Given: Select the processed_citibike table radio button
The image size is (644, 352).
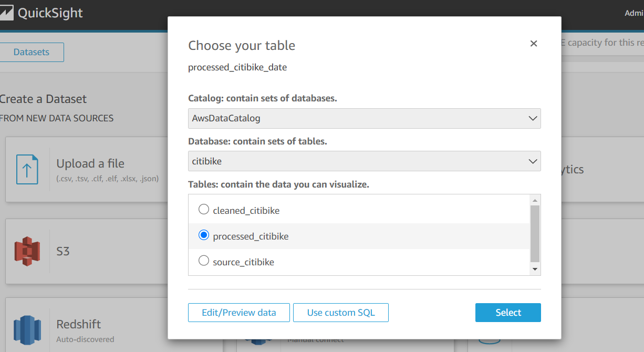Looking at the screenshot, I should [204, 235].
